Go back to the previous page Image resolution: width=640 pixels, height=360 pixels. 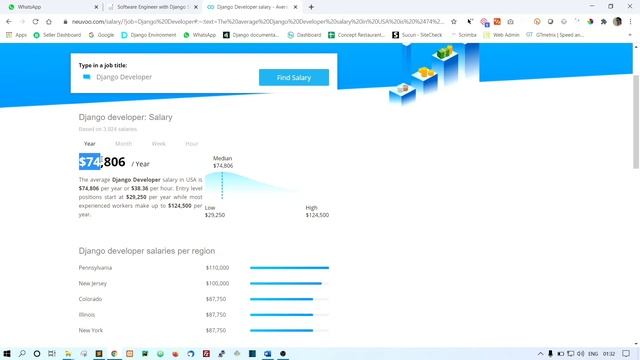click(9, 22)
